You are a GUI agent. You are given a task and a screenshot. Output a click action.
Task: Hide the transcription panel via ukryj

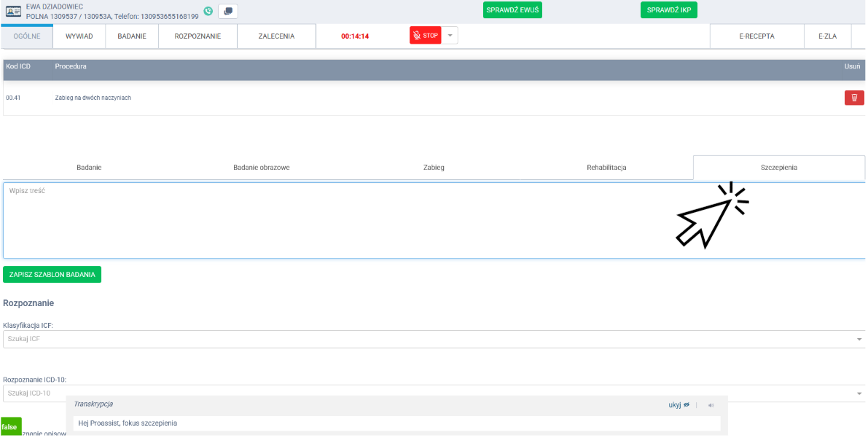coord(679,404)
